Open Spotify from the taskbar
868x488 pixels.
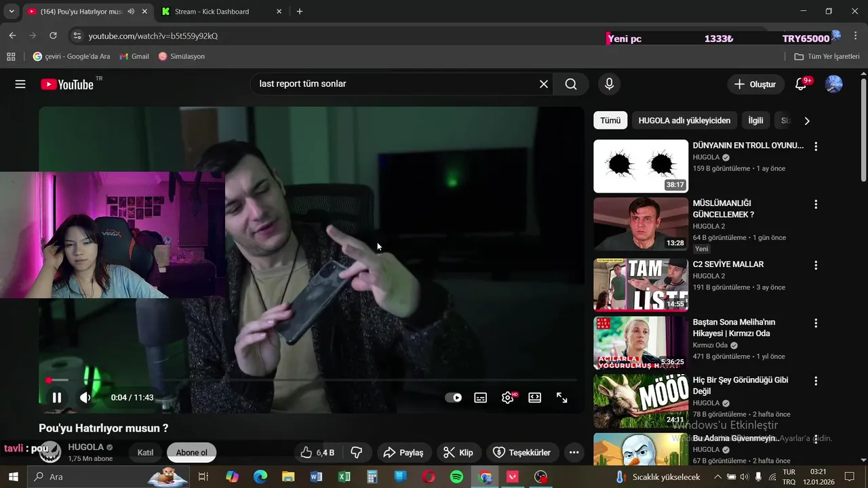click(x=456, y=476)
